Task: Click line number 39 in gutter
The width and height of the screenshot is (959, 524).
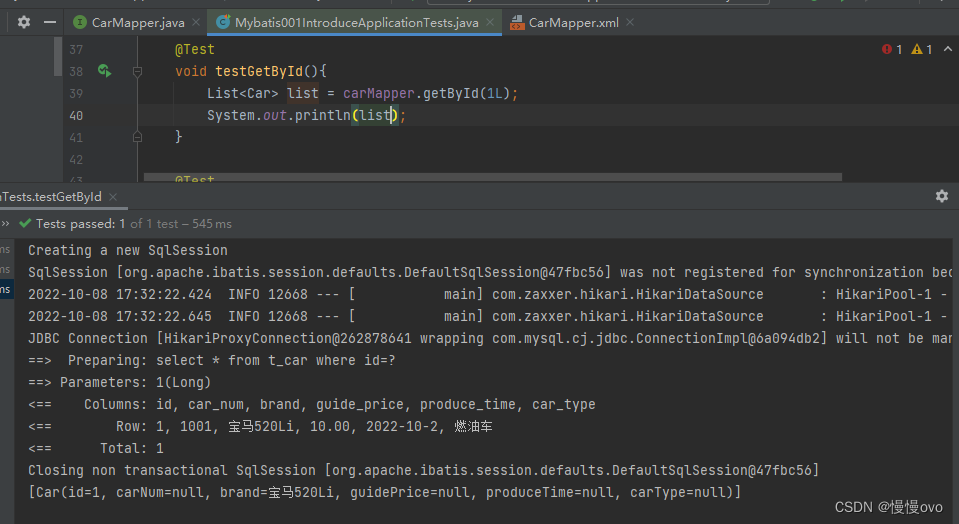Action: tap(76, 94)
